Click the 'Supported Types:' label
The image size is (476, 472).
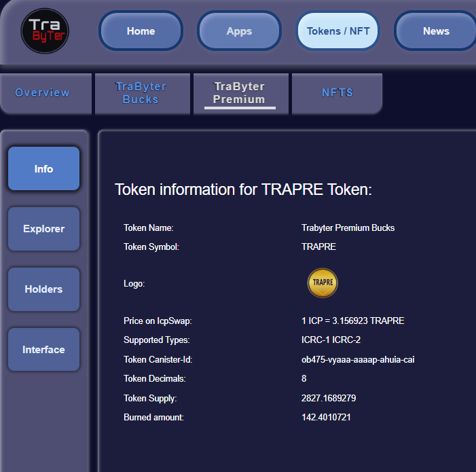point(157,340)
